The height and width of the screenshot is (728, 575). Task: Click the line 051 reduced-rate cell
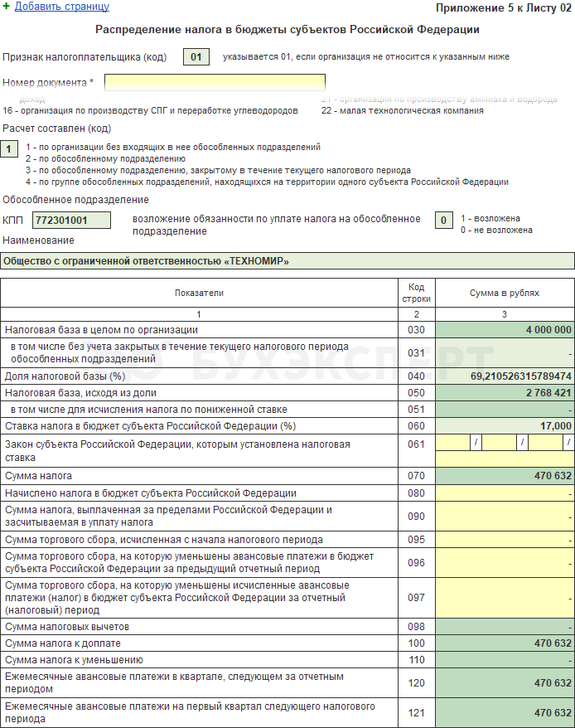(505, 410)
